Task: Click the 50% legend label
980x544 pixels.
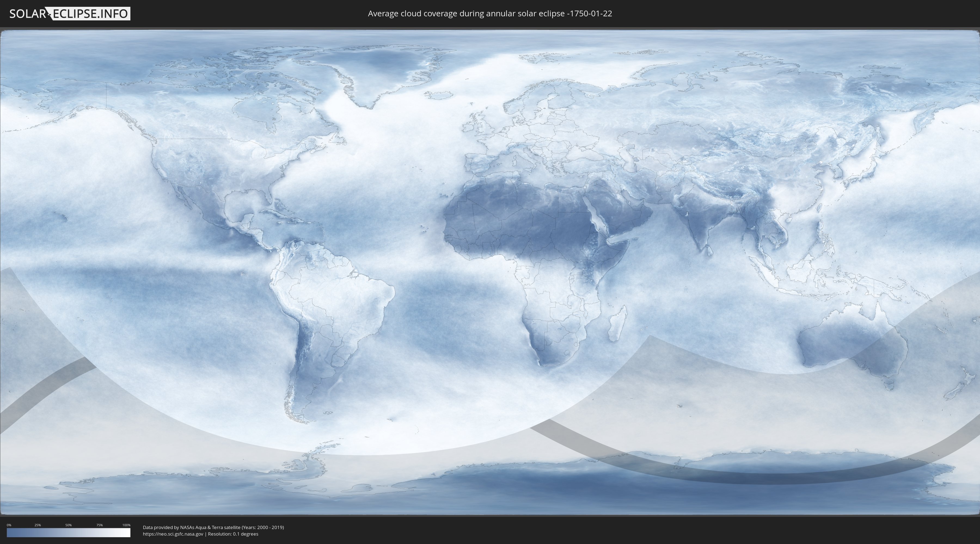Action: [69, 525]
